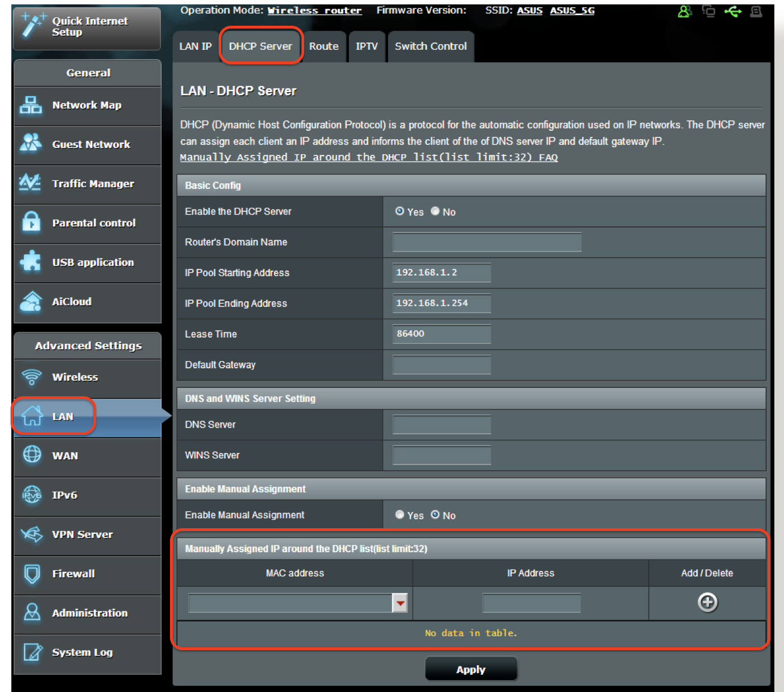Click the ASUS_5G SSID link

pos(572,11)
